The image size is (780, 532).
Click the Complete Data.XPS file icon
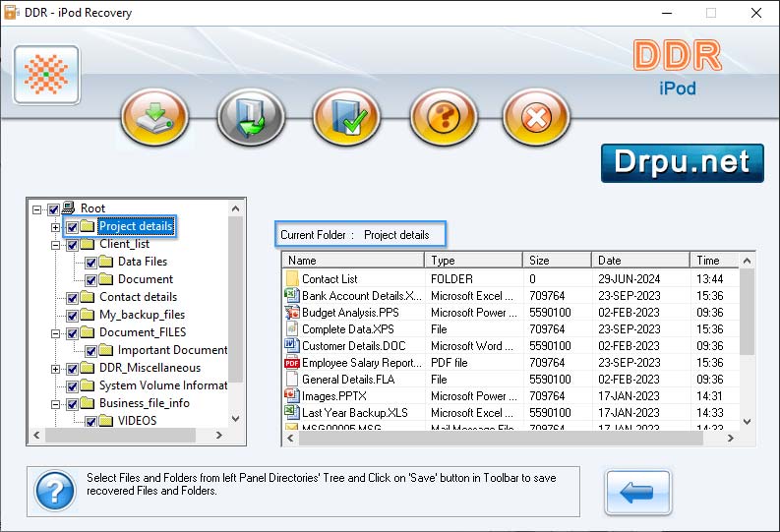[x=291, y=328]
